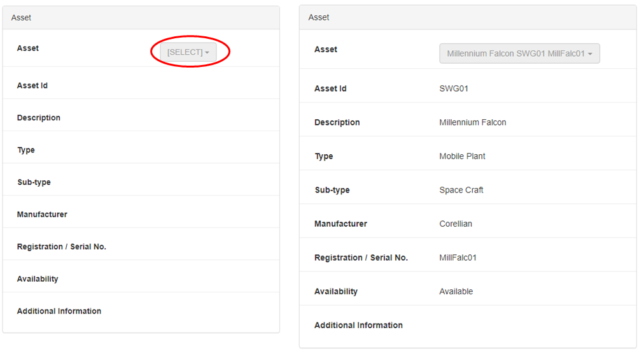Viewport: 644px width, 353px height.
Task: Click the Description label in left panel
Action: [39, 118]
